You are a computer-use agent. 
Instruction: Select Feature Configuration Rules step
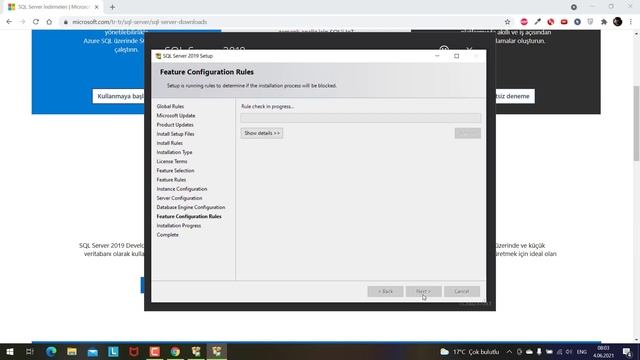click(x=189, y=216)
